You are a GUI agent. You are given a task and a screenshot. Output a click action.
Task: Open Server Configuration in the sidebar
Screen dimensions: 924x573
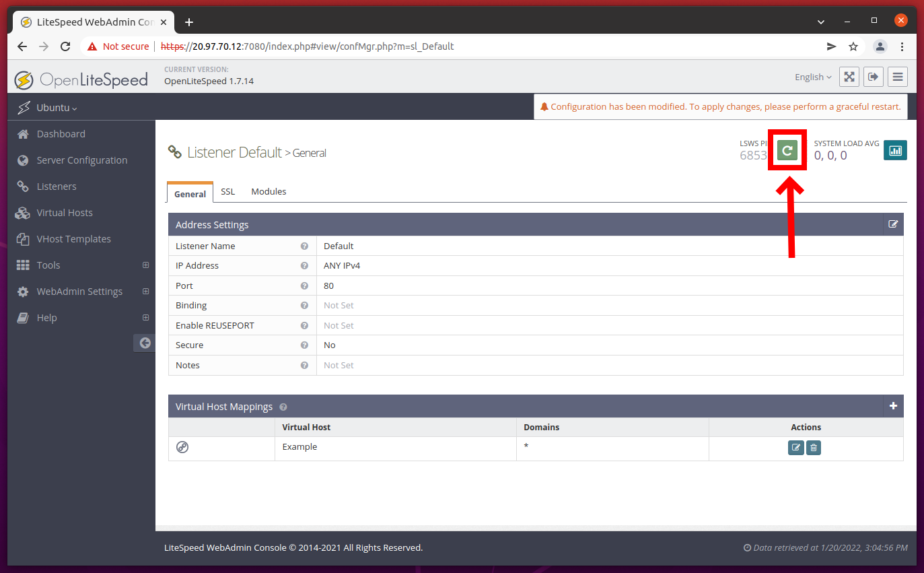click(x=81, y=160)
